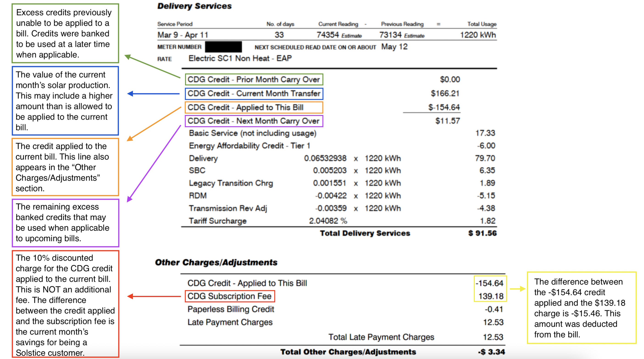Select RDM rate '-0.00422'
This screenshot has width=644, height=359.
coord(330,196)
